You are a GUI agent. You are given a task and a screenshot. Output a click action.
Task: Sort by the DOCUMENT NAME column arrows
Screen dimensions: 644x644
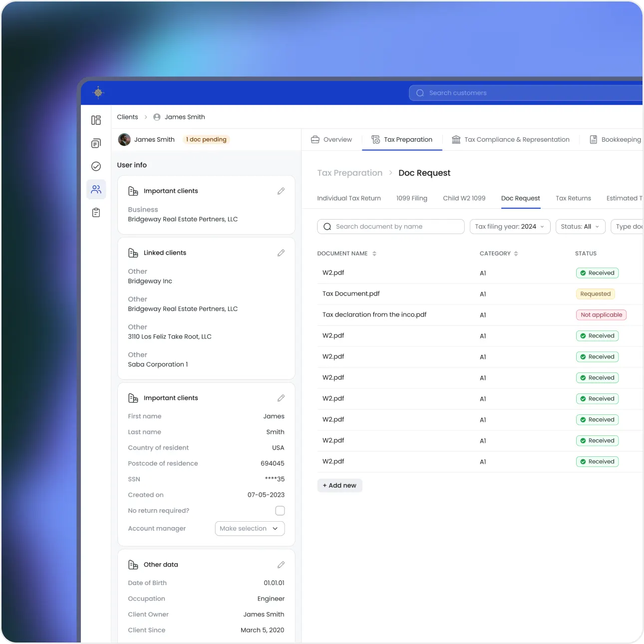tap(375, 254)
